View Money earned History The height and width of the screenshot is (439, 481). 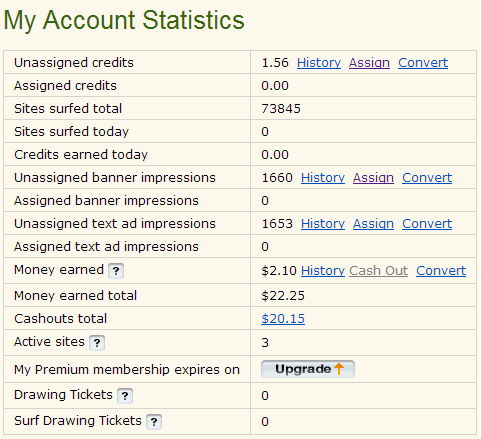[x=323, y=271]
